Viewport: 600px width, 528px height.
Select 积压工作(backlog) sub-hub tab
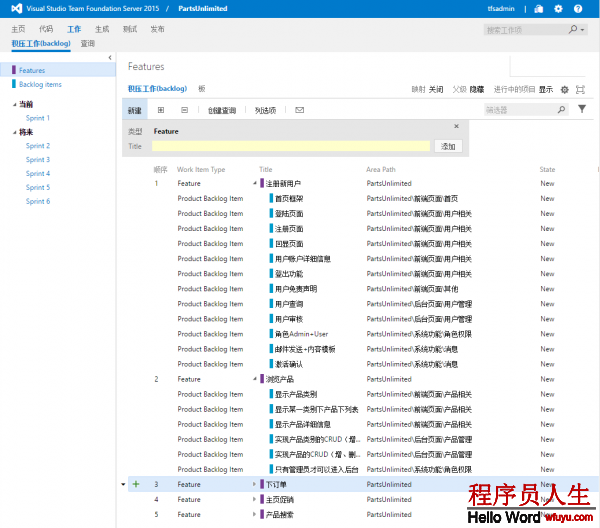[41, 44]
